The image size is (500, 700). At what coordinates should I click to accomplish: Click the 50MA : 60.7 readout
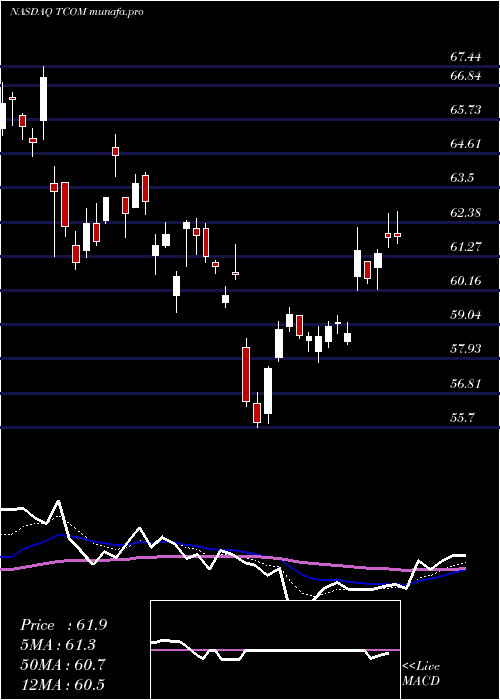63,665
